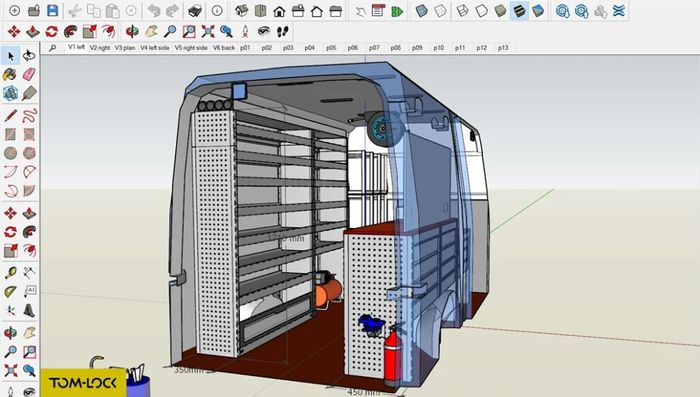Select the Rectangle tool
Viewport: 700px width, 397px height.
click(10, 134)
